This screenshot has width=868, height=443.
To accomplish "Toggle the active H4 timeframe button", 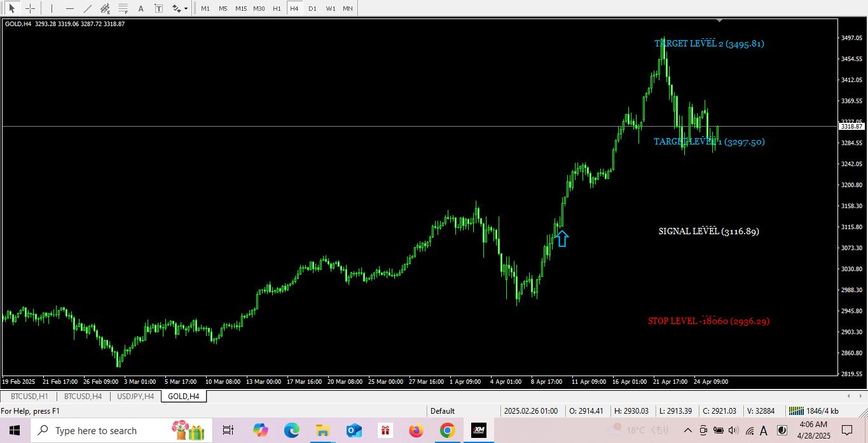I will click(294, 9).
